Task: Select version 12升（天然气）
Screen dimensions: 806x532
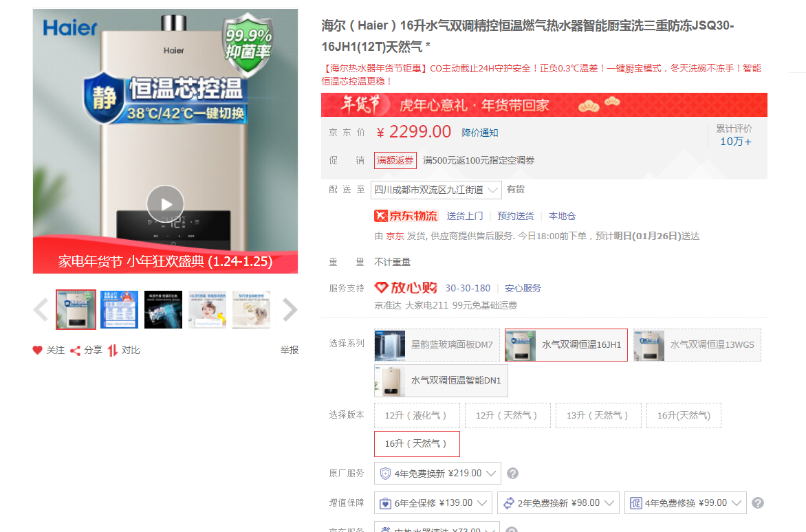Action: [x=508, y=415]
